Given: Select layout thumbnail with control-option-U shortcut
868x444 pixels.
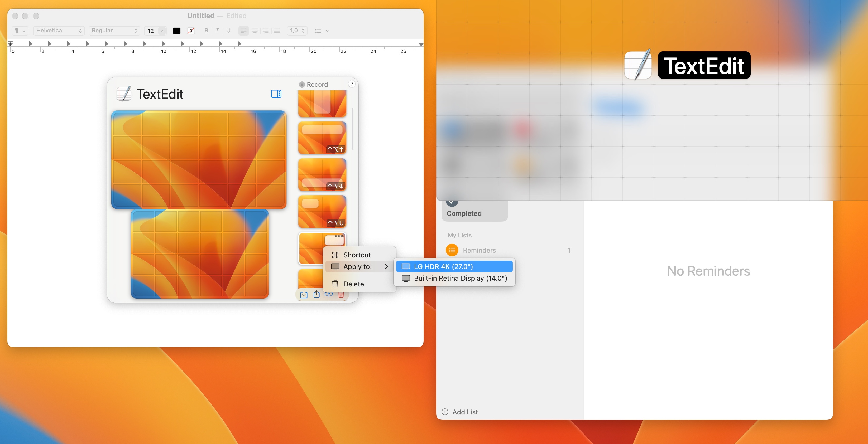Looking at the screenshot, I should click(x=322, y=212).
